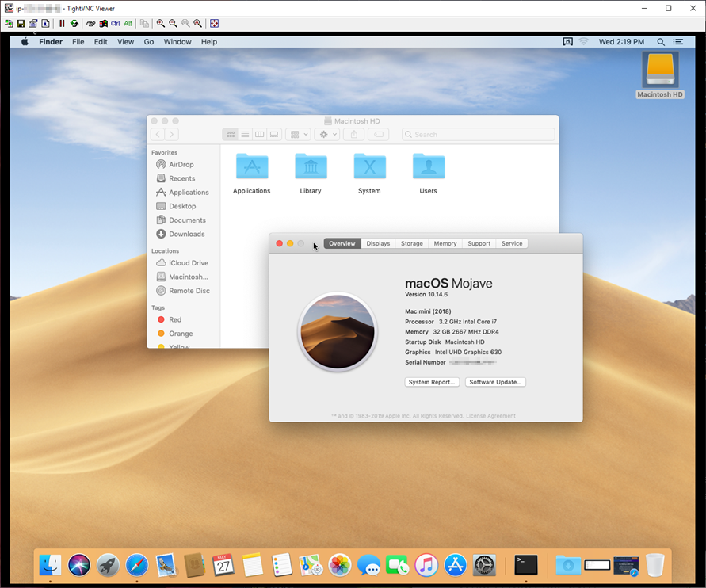Open the Finder action gear dropdown
Screen dimensions: 706x588
click(x=327, y=134)
